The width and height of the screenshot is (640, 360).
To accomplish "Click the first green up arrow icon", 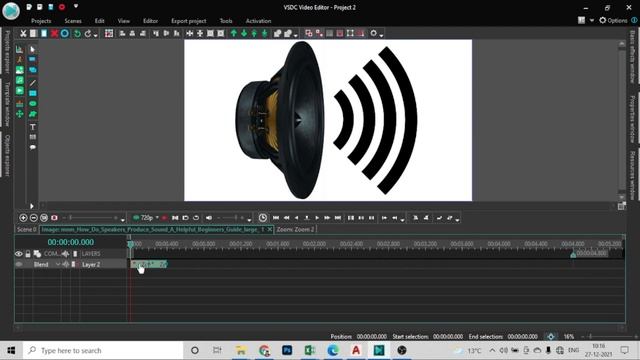I will pyautogui.click(x=233, y=33).
